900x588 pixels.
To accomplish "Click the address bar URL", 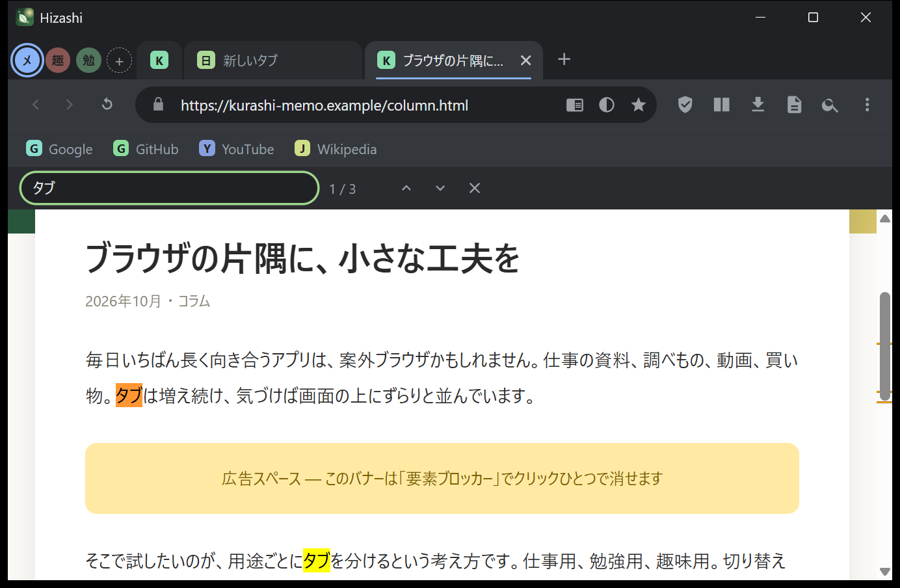I will pyautogui.click(x=324, y=105).
